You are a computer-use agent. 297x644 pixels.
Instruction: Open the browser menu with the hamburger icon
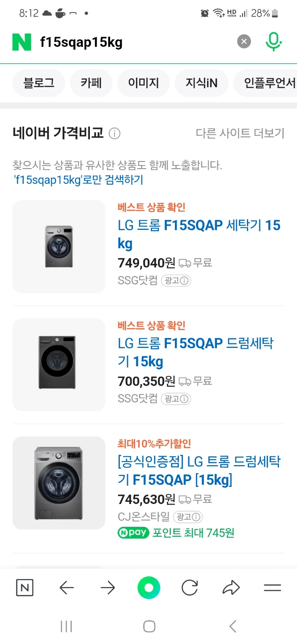[272, 588]
